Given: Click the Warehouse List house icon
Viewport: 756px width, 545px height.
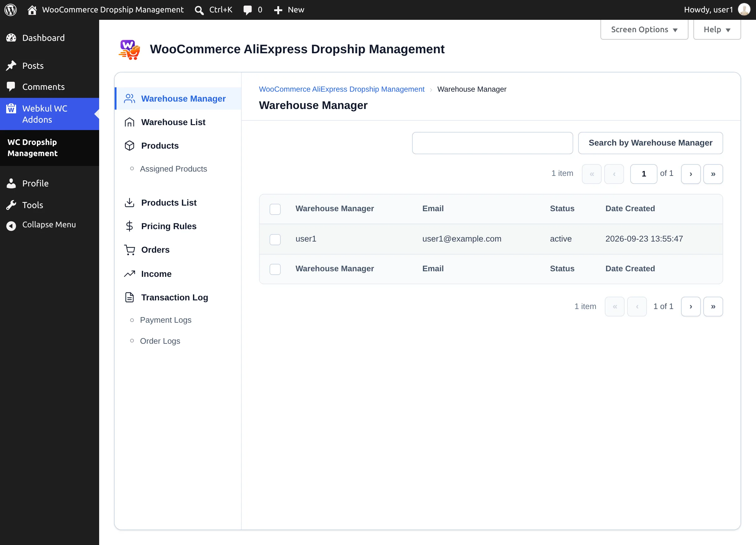Looking at the screenshot, I should click(129, 122).
